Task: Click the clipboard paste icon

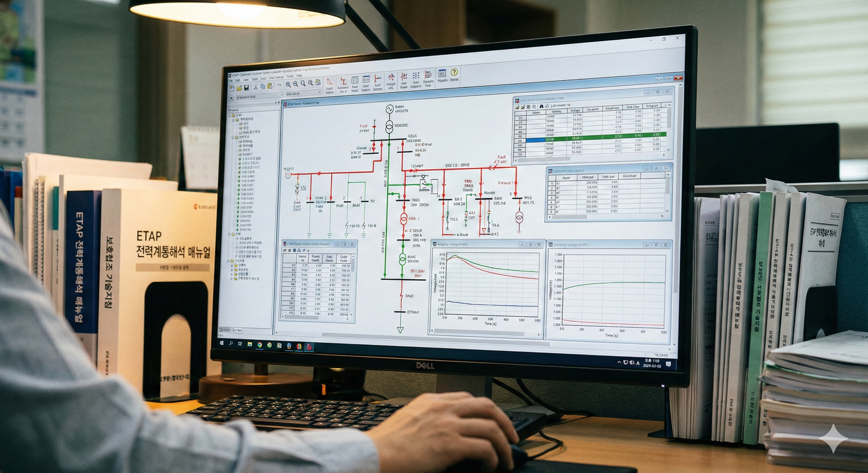Action: pos(270,86)
